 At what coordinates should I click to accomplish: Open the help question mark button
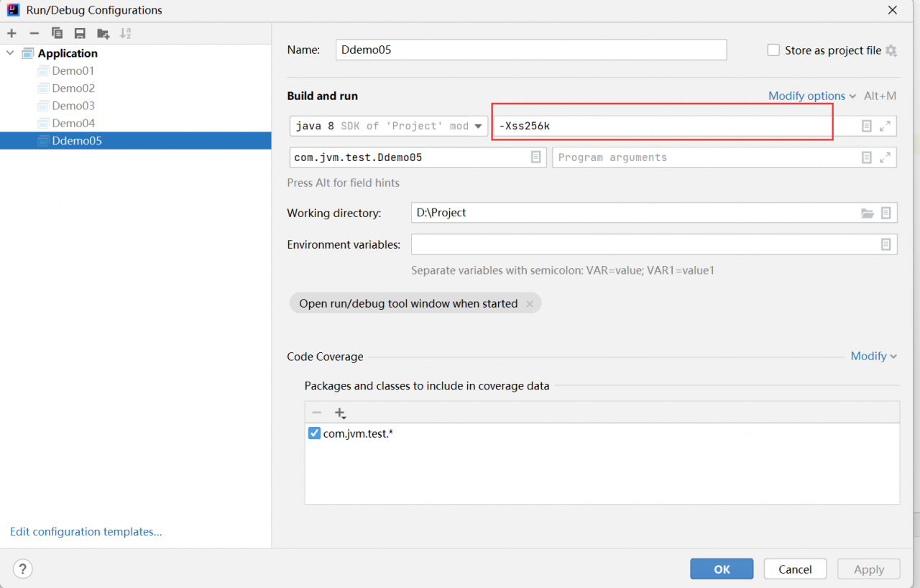(x=23, y=569)
